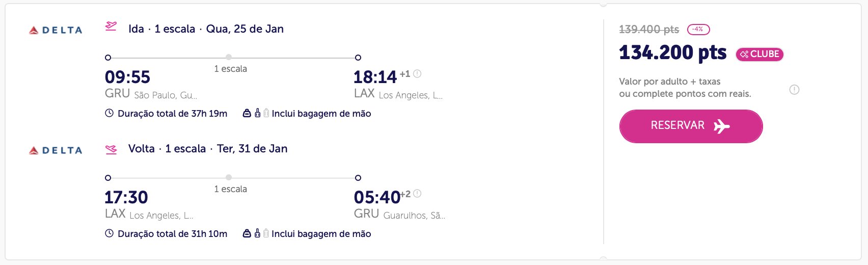Click the baggage icons on the return flight
868x265 pixels.
256,233
